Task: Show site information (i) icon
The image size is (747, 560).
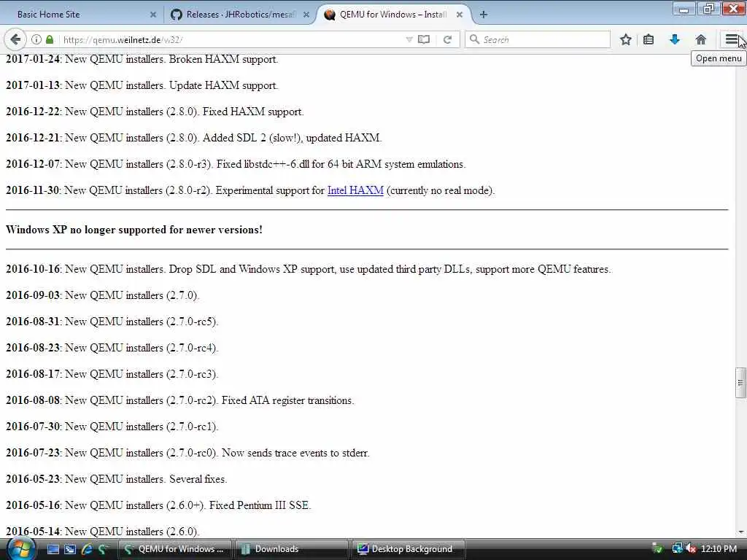Action: tap(36, 39)
